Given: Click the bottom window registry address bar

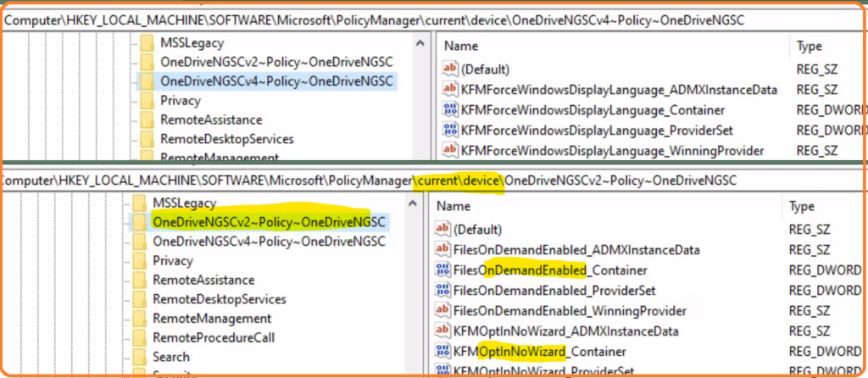Looking at the screenshot, I should pos(434,181).
